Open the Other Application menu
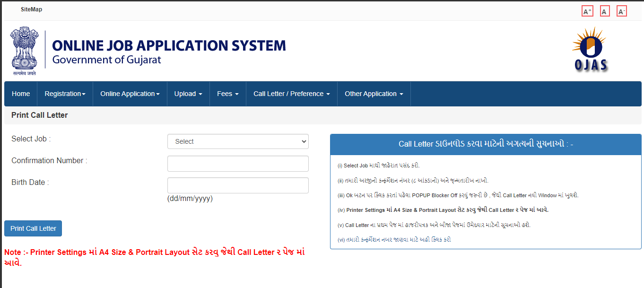Viewport: 644px width, 288px height. (374, 94)
